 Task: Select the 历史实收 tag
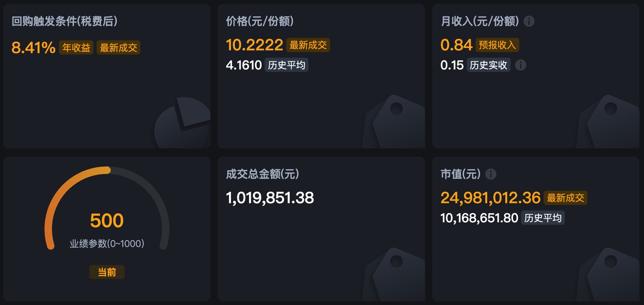click(489, 65)
